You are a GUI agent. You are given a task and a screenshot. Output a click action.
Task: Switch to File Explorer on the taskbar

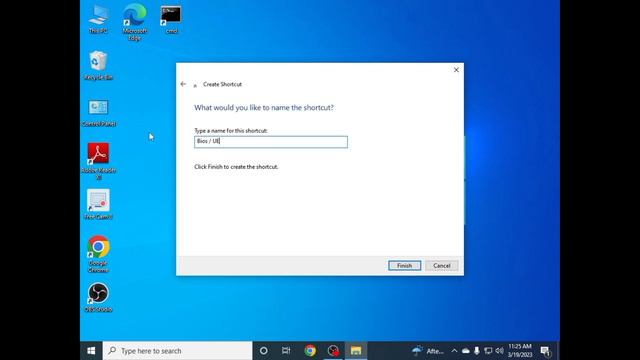point(356,351)
